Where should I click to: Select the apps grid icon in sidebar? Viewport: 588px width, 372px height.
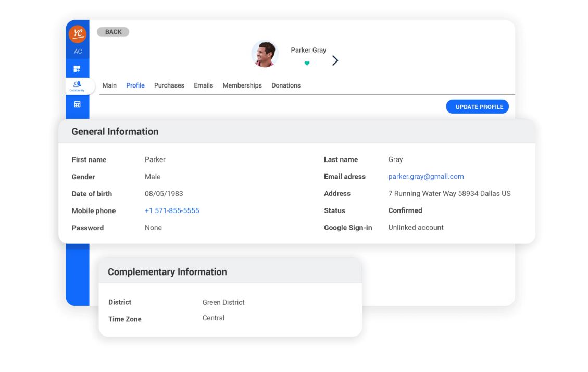77,68
